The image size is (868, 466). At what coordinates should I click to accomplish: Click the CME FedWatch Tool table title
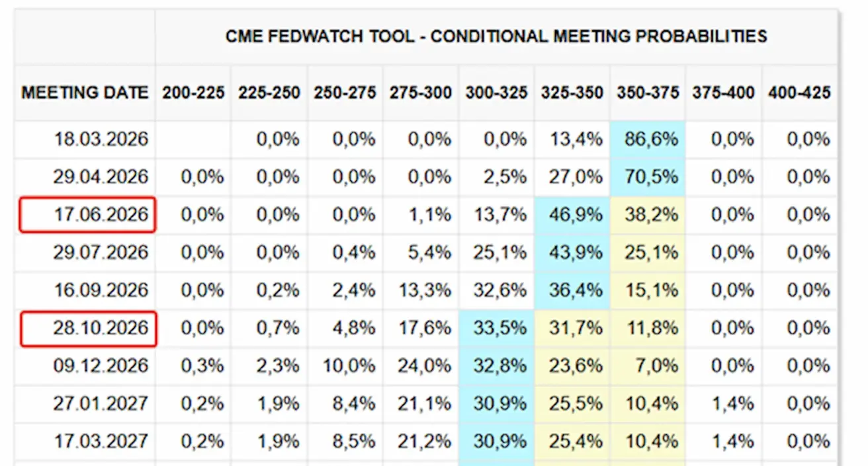tap(496, 36)
